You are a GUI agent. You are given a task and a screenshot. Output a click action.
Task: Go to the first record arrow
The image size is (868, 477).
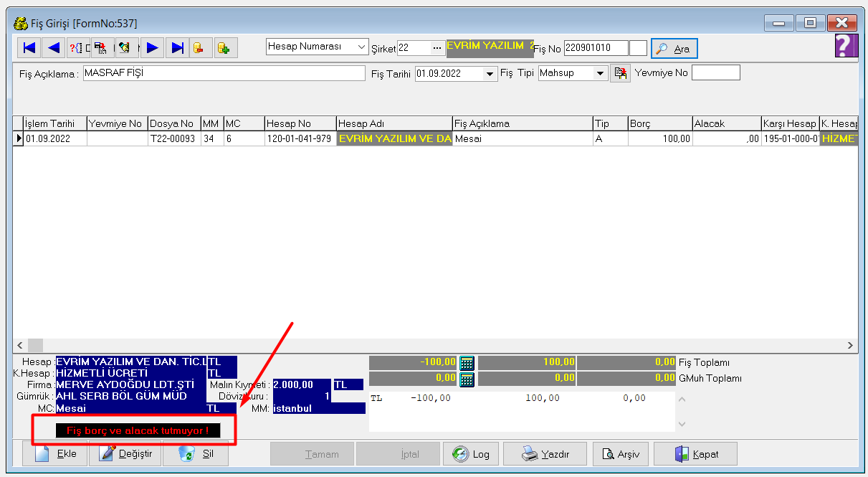[x=29, y=48]
